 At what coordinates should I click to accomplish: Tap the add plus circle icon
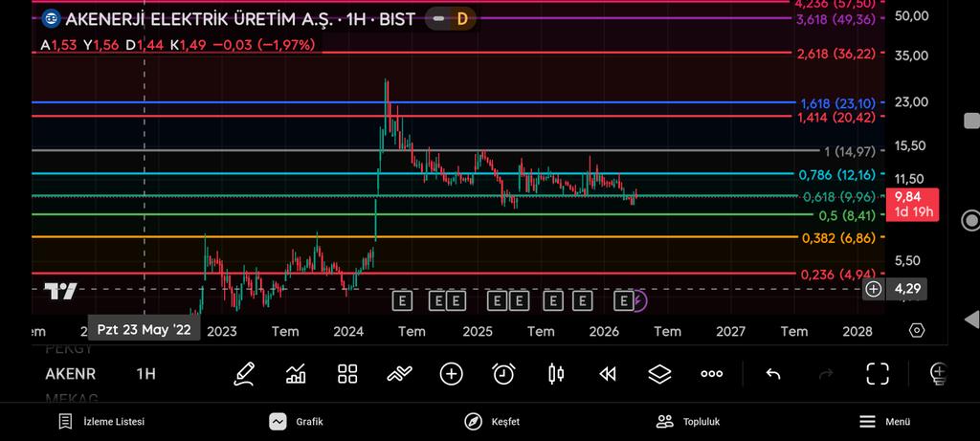[x=452, y=373]
